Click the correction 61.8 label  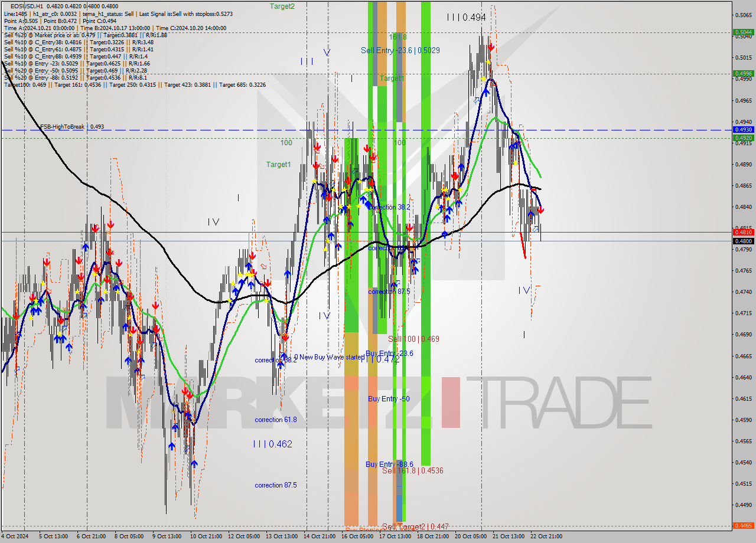(x=276, y=420)
